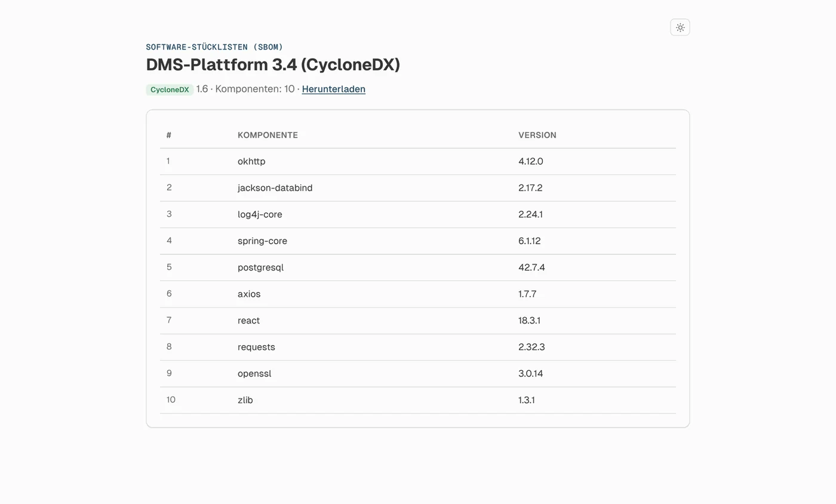Select the postgresql component cell
This screenshot has width=836, height=504.
260,267
